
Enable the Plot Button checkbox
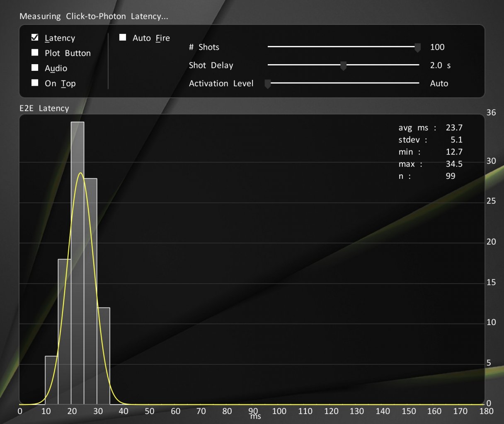(35, 53)
